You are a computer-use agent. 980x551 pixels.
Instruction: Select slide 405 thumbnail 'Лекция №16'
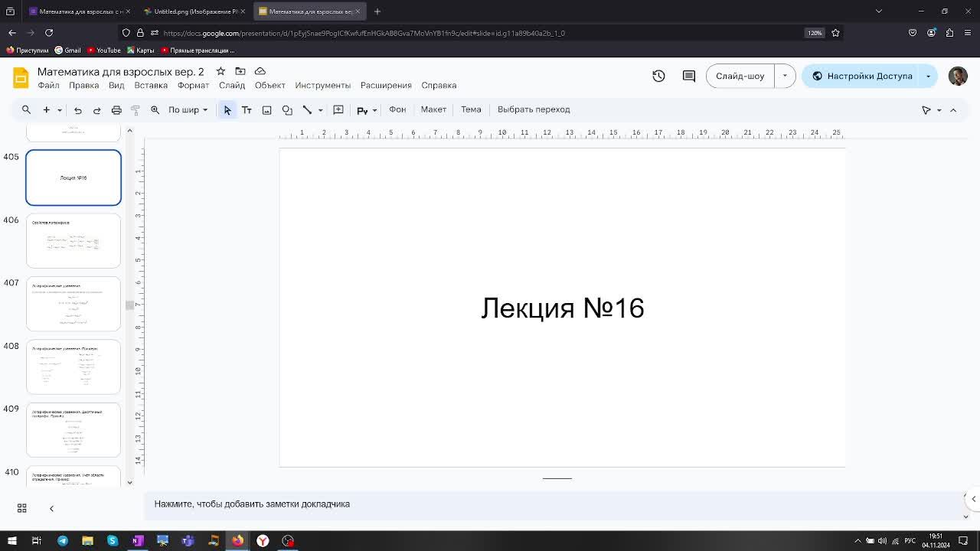point(73,178)
